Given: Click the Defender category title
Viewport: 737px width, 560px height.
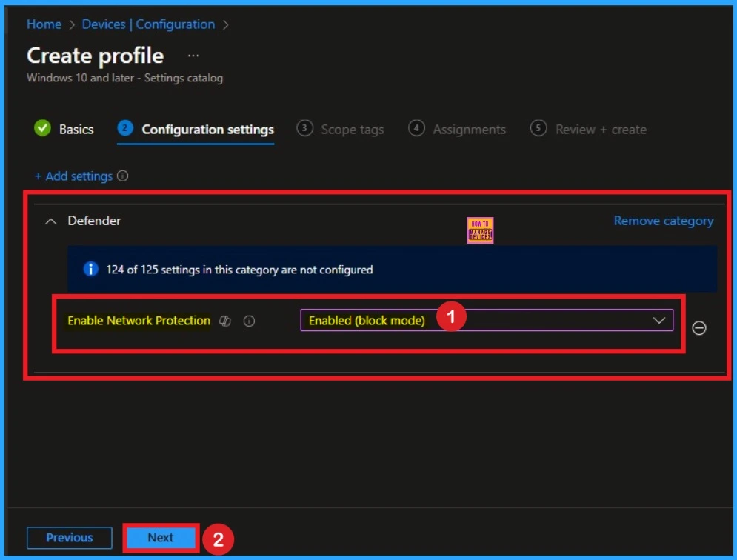Looking at the screenshot, I should point(94,221).
